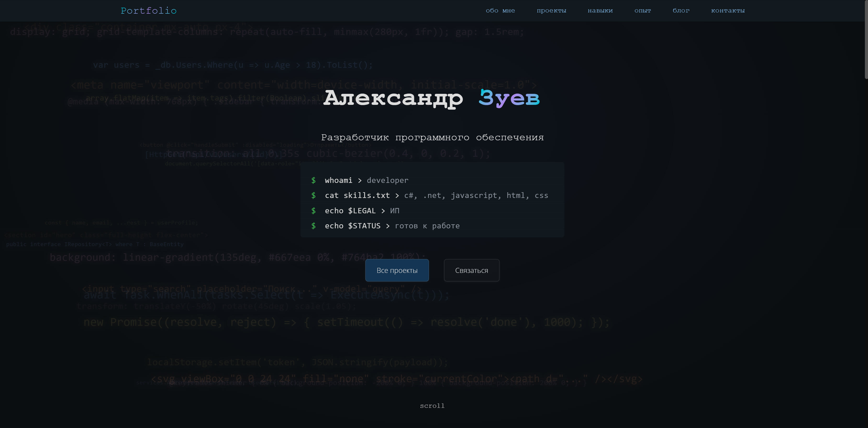
Task: Go to the 'проекты' section
Action: (551, 11)
